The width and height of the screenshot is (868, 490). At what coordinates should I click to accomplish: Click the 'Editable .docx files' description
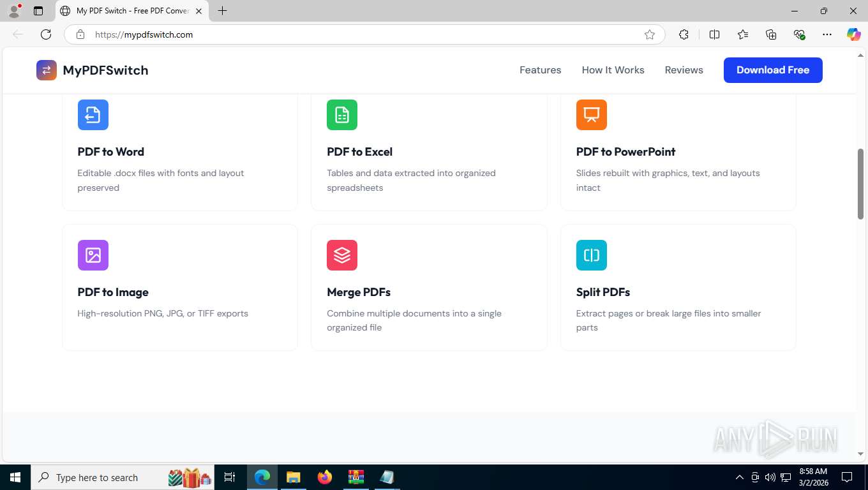[x=161, y=181]
